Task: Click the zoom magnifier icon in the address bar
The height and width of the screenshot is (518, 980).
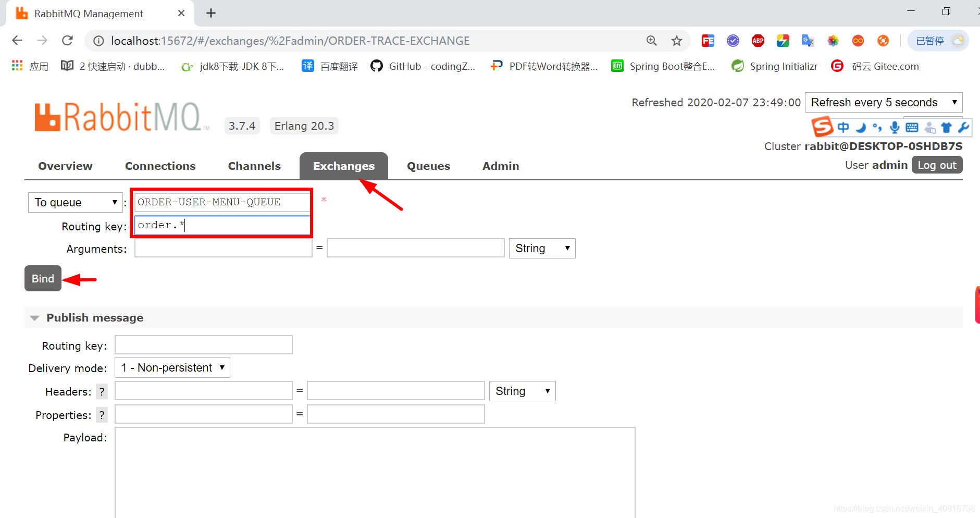Action: pyautogui.click(x=652, y=41)
